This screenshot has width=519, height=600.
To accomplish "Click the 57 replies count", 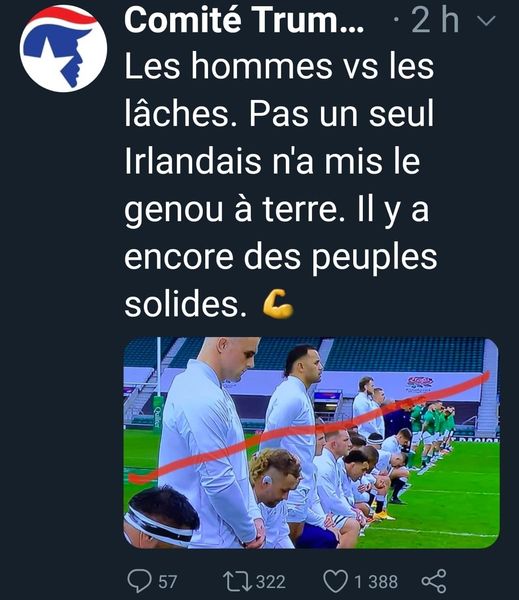I will tap(168, 582).
